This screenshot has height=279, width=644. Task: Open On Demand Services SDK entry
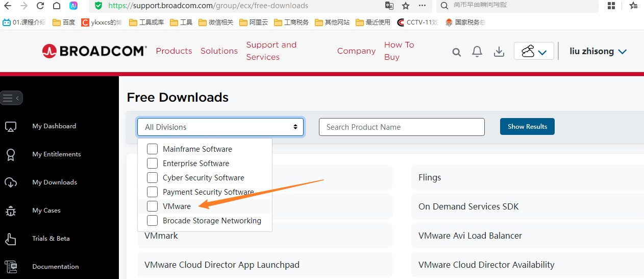pos(528,206)
